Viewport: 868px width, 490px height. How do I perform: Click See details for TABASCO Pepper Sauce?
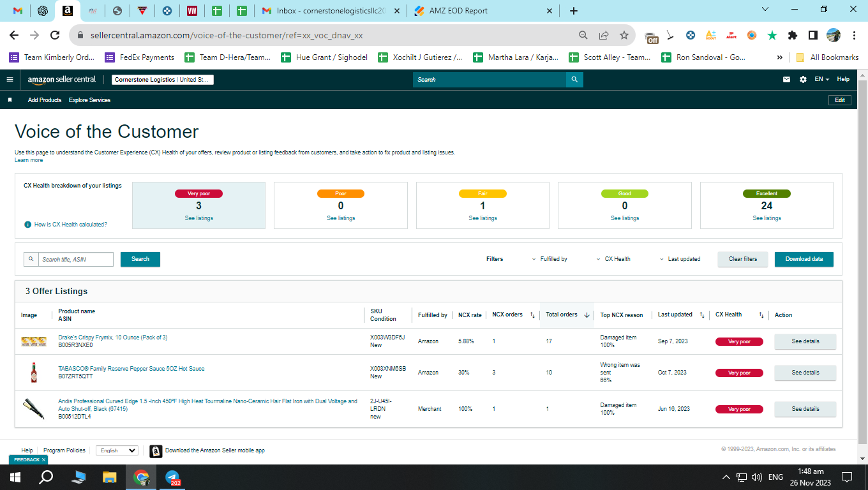click(x=805, y=373)
